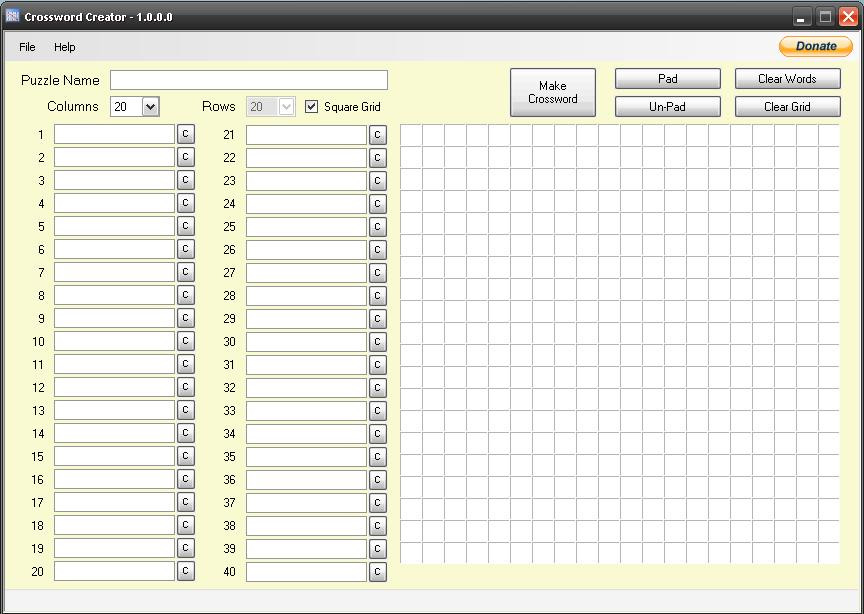Screen dimensions: 864x614
Task: Click the Un-Pad button
Action: [668, 107]
